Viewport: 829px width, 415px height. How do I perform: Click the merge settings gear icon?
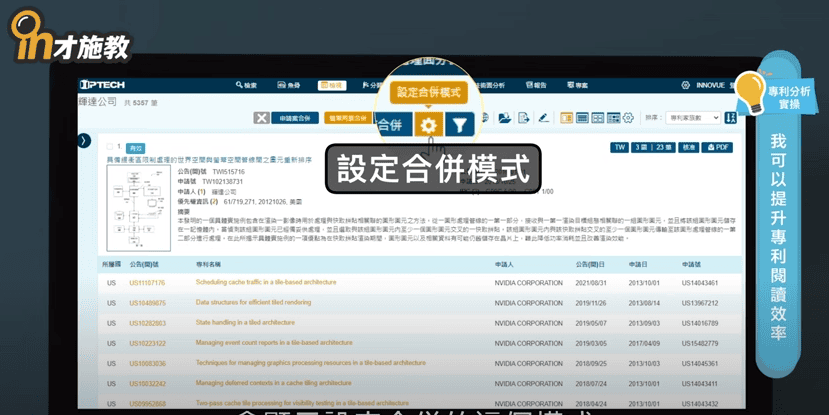click(x=428, y=125)
